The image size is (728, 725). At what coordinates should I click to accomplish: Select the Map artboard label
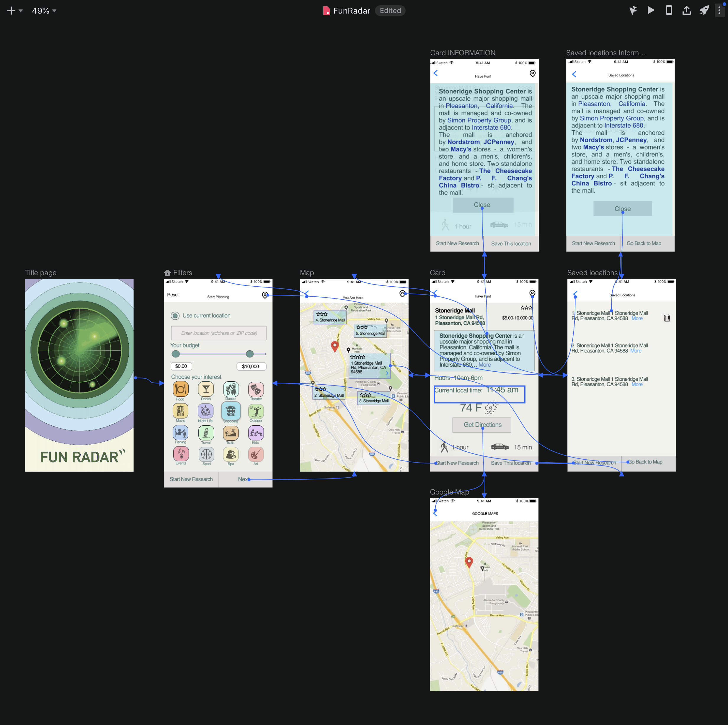(307, 272)
